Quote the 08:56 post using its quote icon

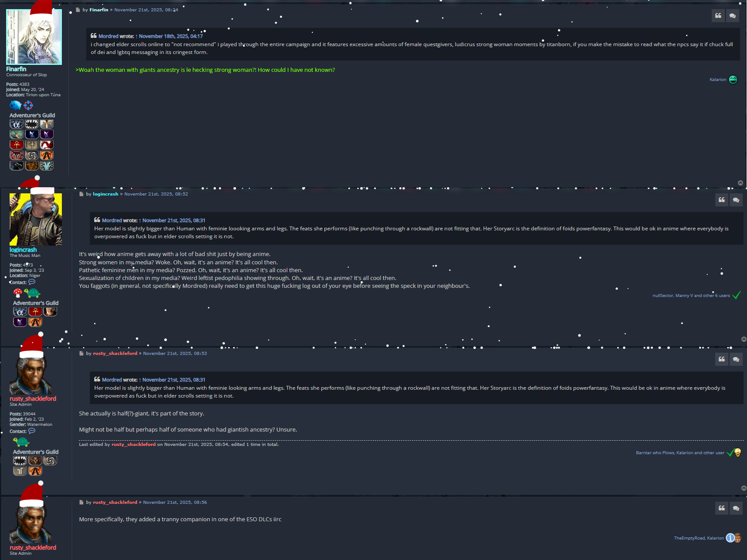click(x=722, y=508)
